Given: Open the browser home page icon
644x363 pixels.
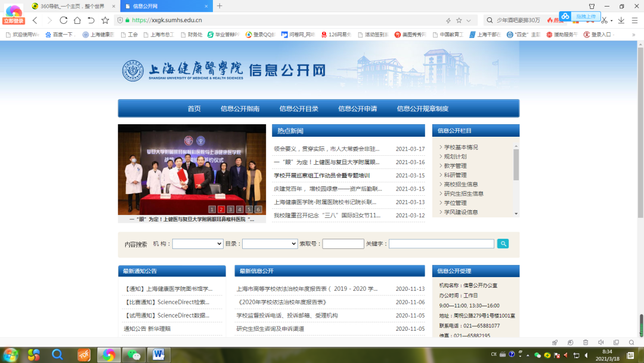Looking at the screenshot, I should (x=77, y=20).
